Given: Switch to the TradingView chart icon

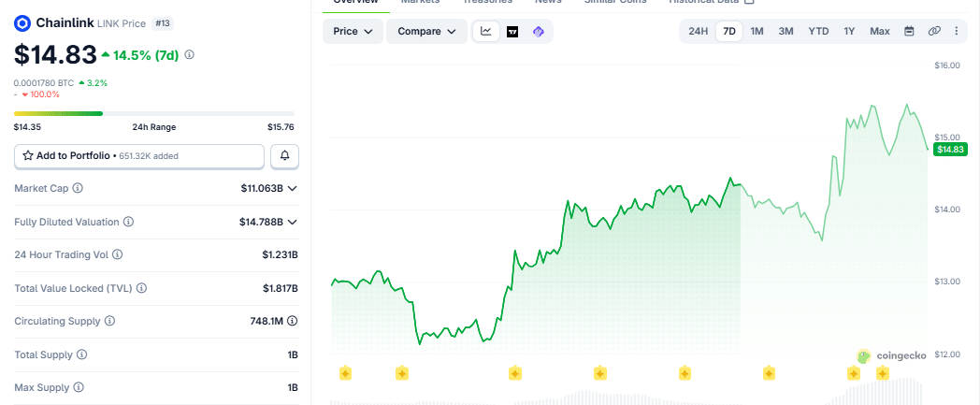Looking at the screenshot, I should pyautogui.click(x=512, y=31).
